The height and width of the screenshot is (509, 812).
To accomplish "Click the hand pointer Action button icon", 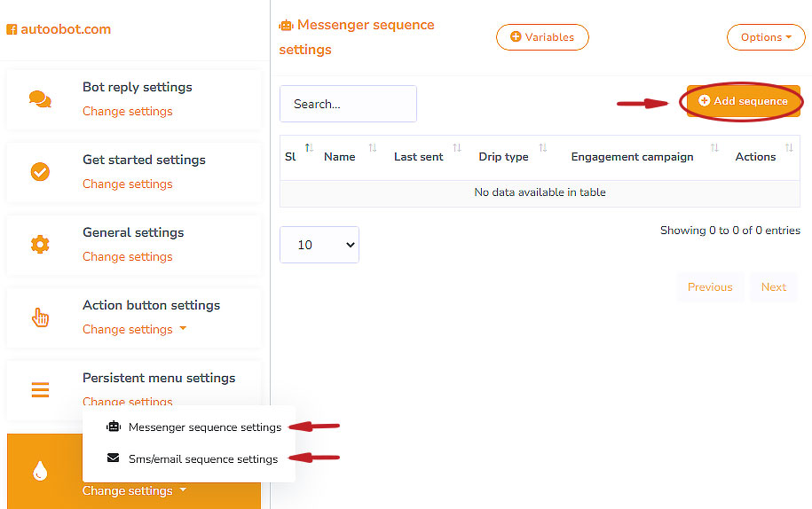I will 40,317.
